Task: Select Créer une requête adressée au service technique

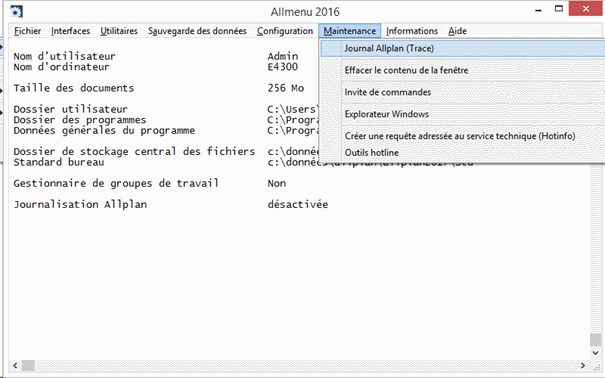Action: (x=463, y=136)
